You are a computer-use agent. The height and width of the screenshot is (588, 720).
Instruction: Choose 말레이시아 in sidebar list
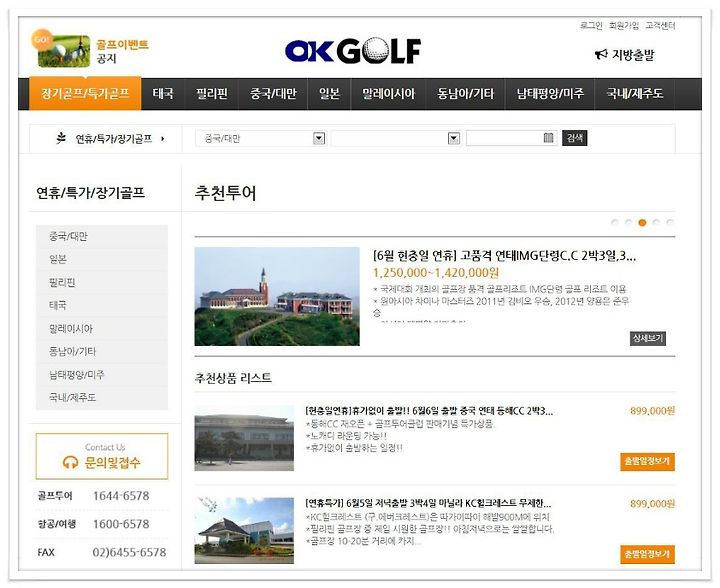[102, 329]
